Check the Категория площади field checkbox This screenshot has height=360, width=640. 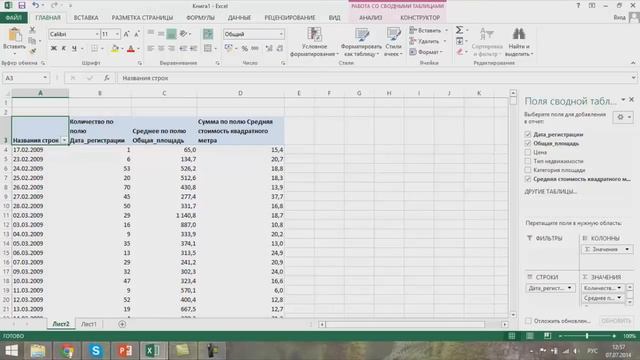pyautogui.click(x=528, y=170)
